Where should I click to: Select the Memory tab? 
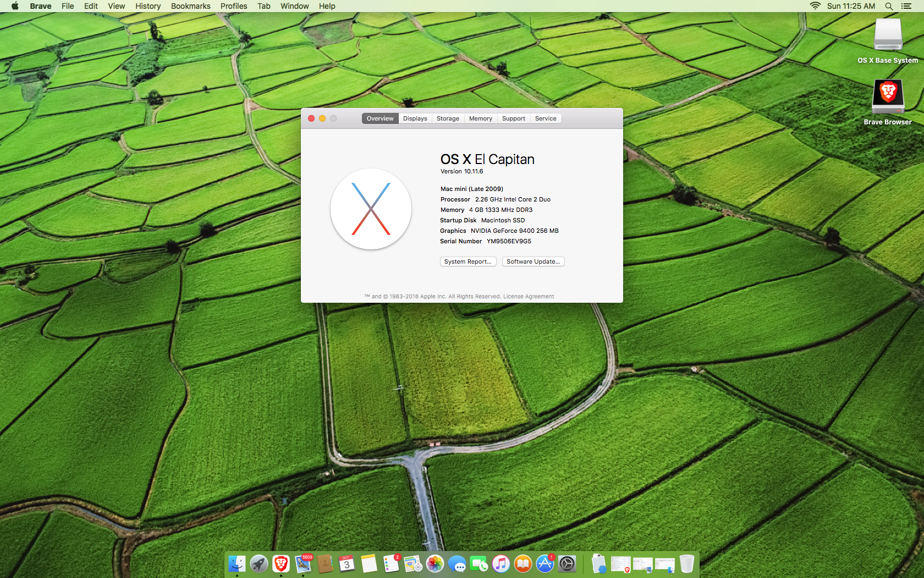coord(480,118)
